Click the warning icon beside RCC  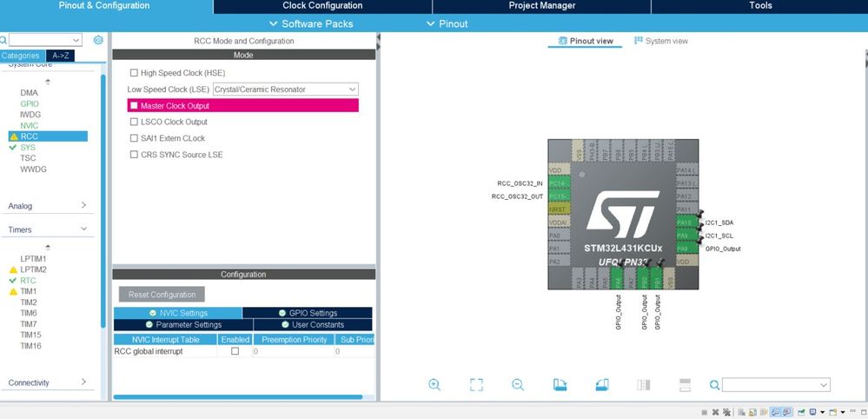[x=14, y=136]
